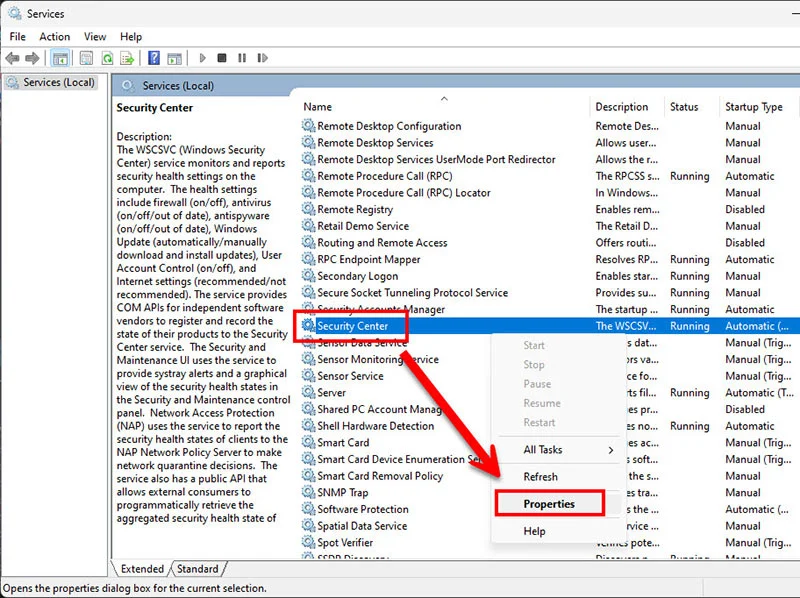Viewport: 800px width, 598px height.
Task: Choose Refresh in the context menu
Action: point(540,477)
